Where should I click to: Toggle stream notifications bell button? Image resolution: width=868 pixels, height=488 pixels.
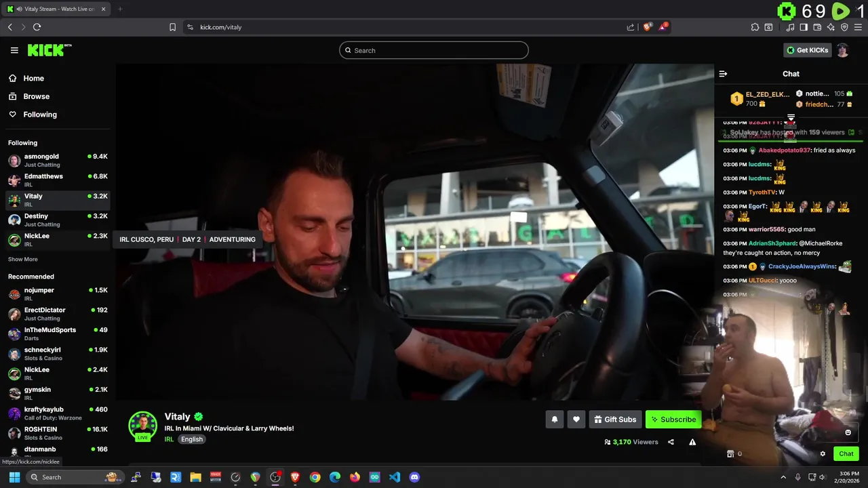pyautogui.click(x=554, y=420)
